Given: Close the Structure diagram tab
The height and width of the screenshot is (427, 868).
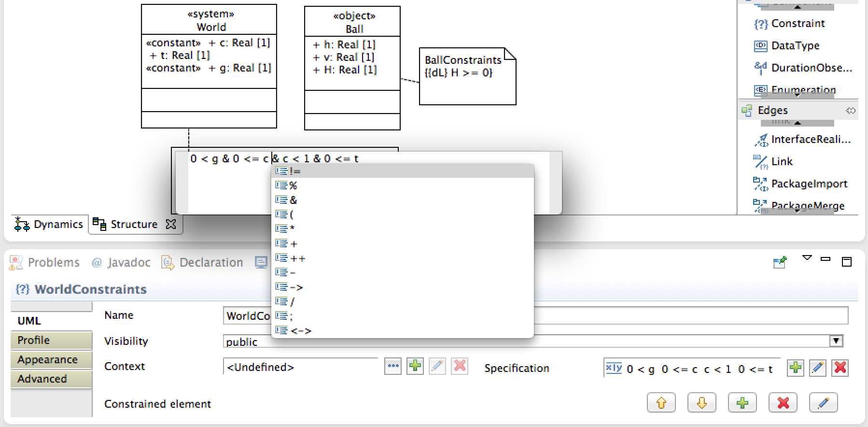Looking at the screenshot, I should tap(171, 224).
